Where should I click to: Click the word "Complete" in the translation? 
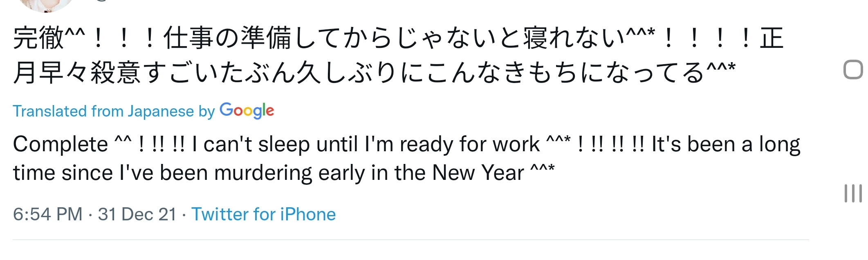pos(61,145)
